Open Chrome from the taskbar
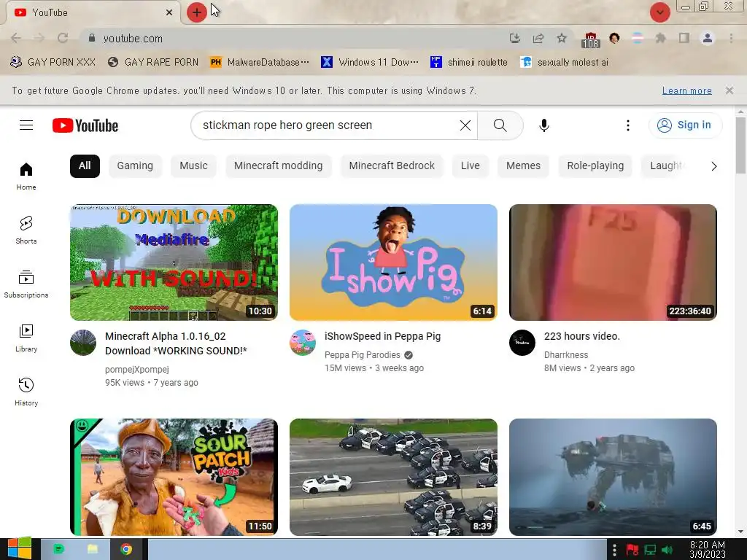The height and width of the screenshot is (560, 747). point(125,549)
